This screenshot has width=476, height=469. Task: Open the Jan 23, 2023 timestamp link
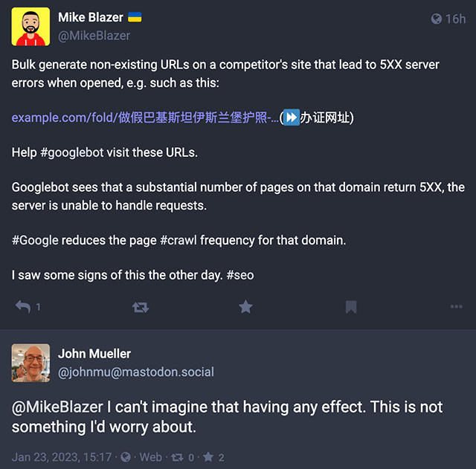(62, 457)
